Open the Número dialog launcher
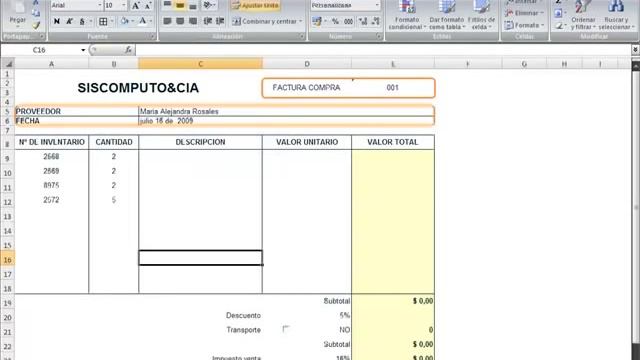The height and width of the screenshot is (360, 640). coord(379,37)
